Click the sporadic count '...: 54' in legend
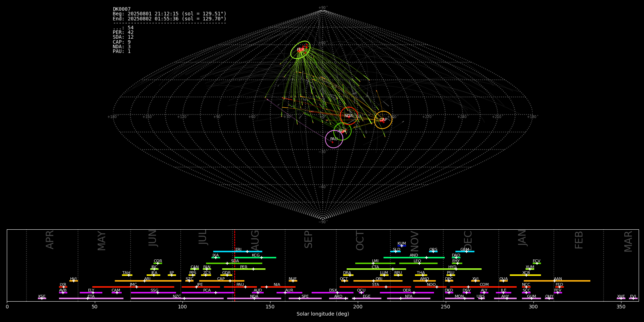This screenshot has width=644, height=322. click(x=123, y=28)
